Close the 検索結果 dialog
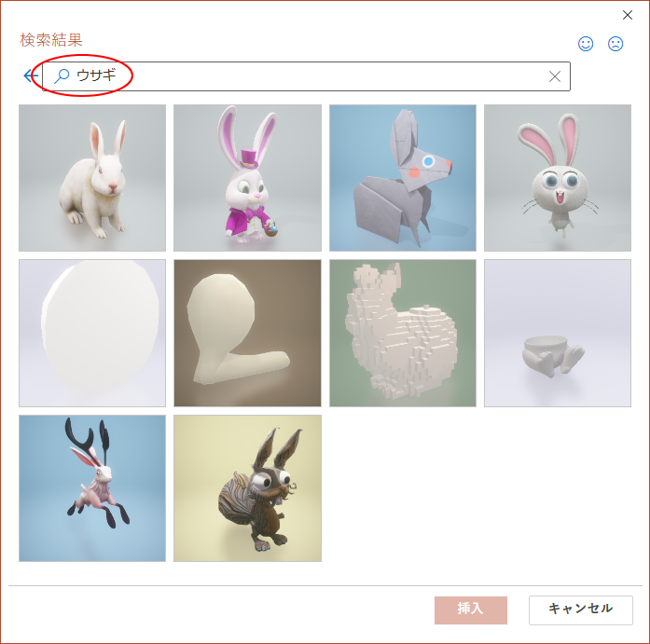 pyautogui.click(x=628, y=15)
